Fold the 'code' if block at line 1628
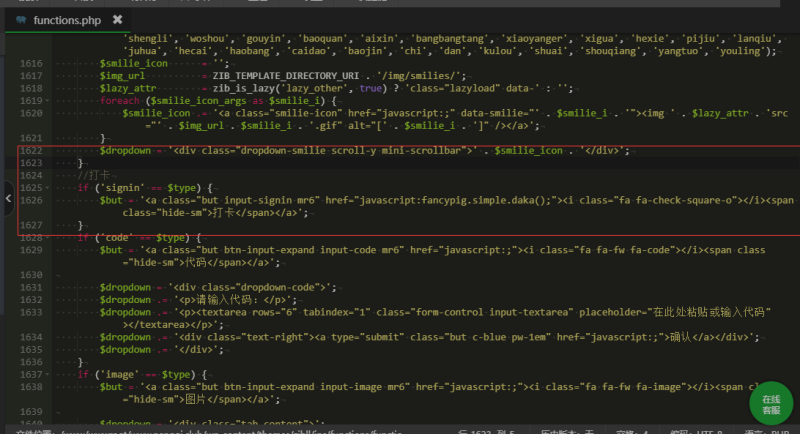Viewport: 800px width, 434px height. point(47,237)
